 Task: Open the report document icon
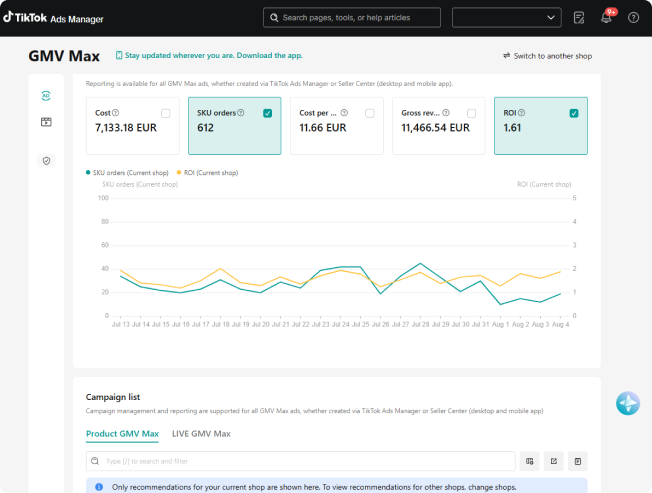point(578,461)
